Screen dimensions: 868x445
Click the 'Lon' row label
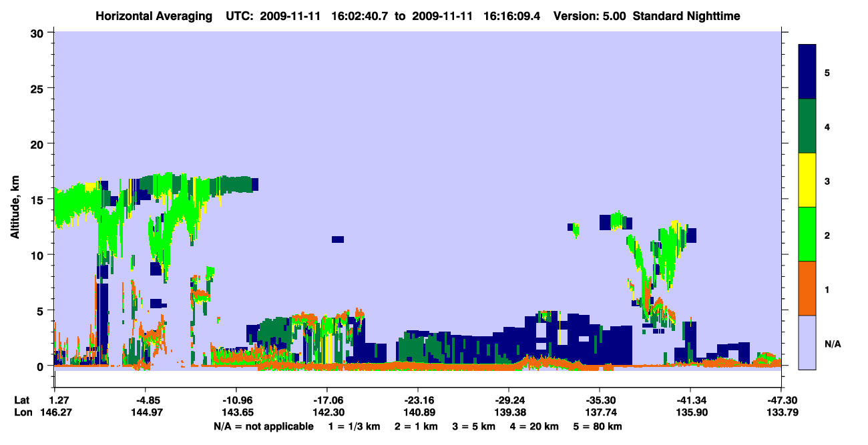coord(22,413)
